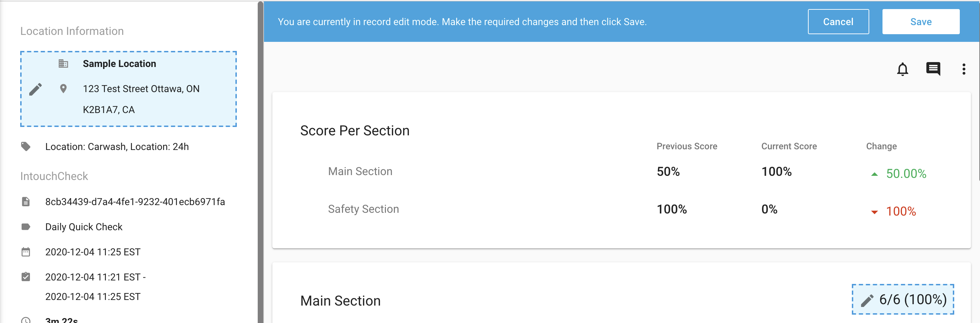Click the clipboard check icon by date range
This screenshot has height=323, width=980.
coord(26,277)
